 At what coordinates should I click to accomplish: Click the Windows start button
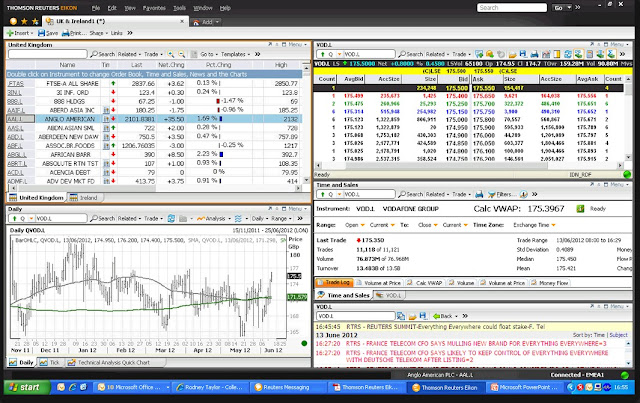[27, 387]
